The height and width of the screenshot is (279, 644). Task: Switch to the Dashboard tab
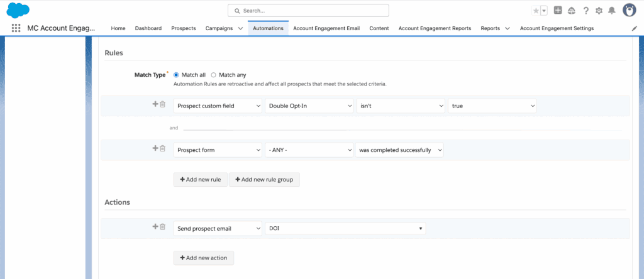148,28
